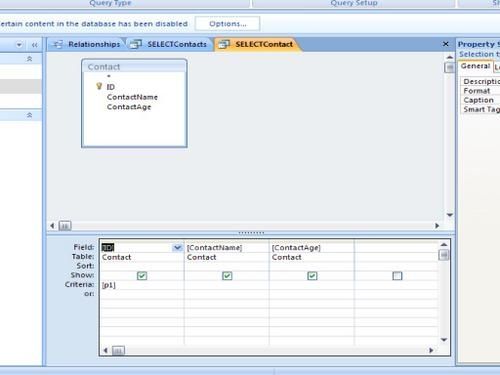Enable Show checkbox in empty fourth column
Viewport: 500px width, 375px height.
click(x=397, y=276)
